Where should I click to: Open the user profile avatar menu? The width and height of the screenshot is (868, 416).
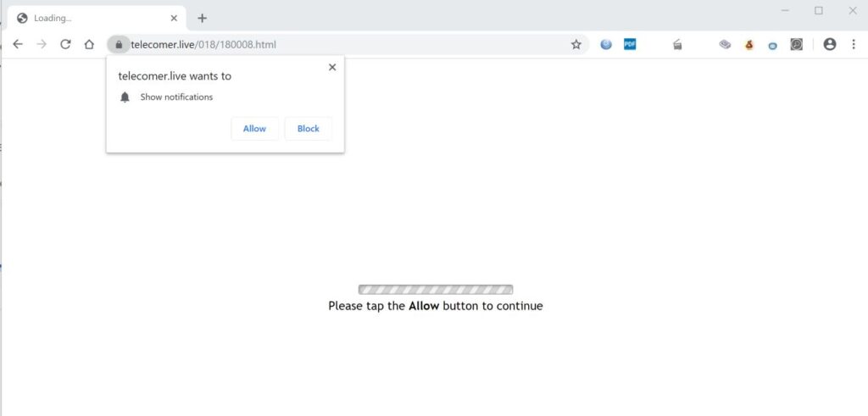pos(829,44)
